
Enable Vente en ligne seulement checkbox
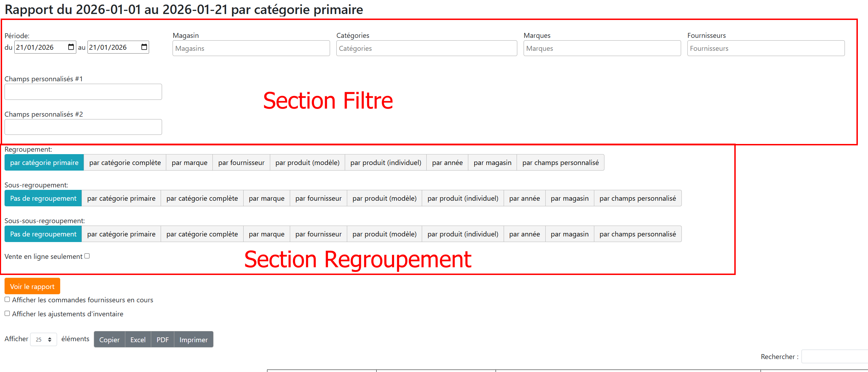point(87,256)
